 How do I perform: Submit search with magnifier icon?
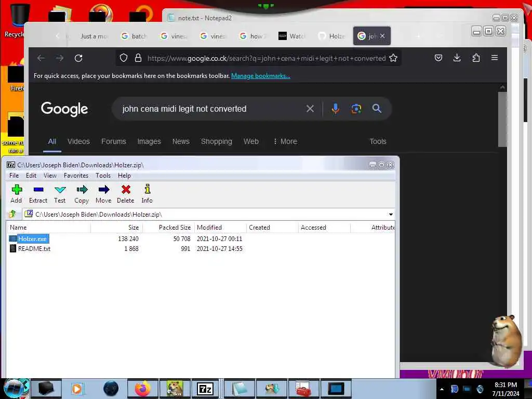377,109
